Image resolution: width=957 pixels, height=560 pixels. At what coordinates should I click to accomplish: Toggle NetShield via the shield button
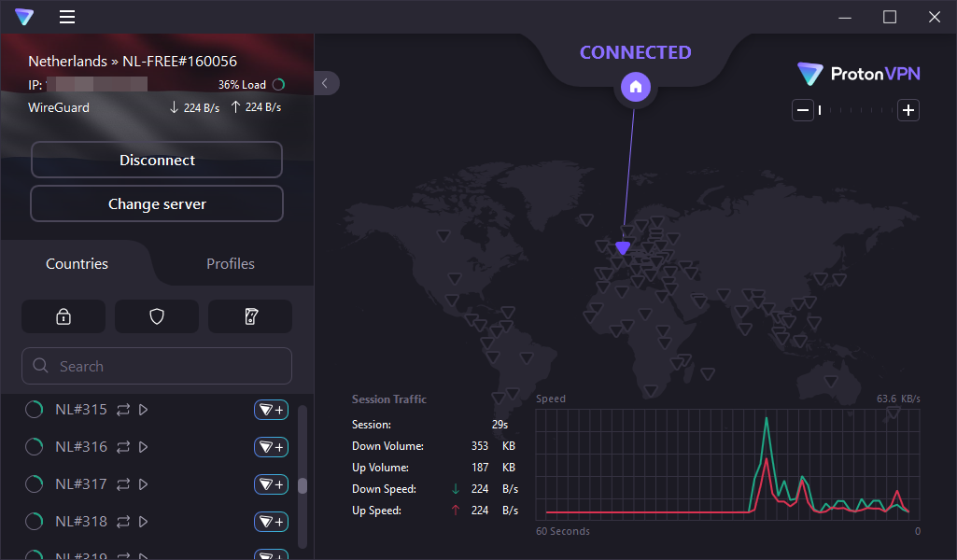pyautogui.click(x=157, y=316)
